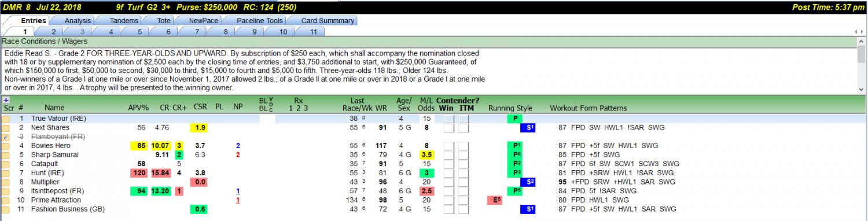Click the E5 running style badge for Prime Attraction

tap(495, 200)
